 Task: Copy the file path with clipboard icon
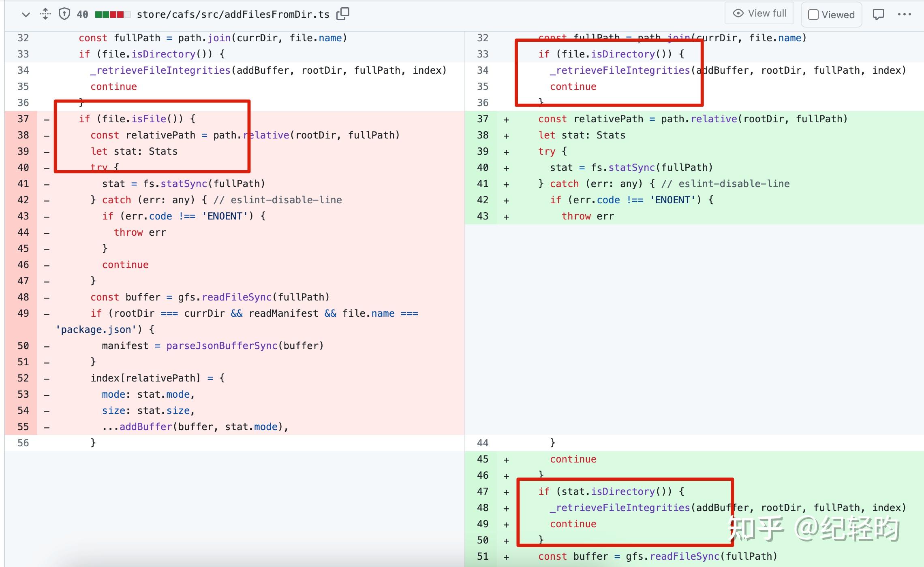click(343, 14)
